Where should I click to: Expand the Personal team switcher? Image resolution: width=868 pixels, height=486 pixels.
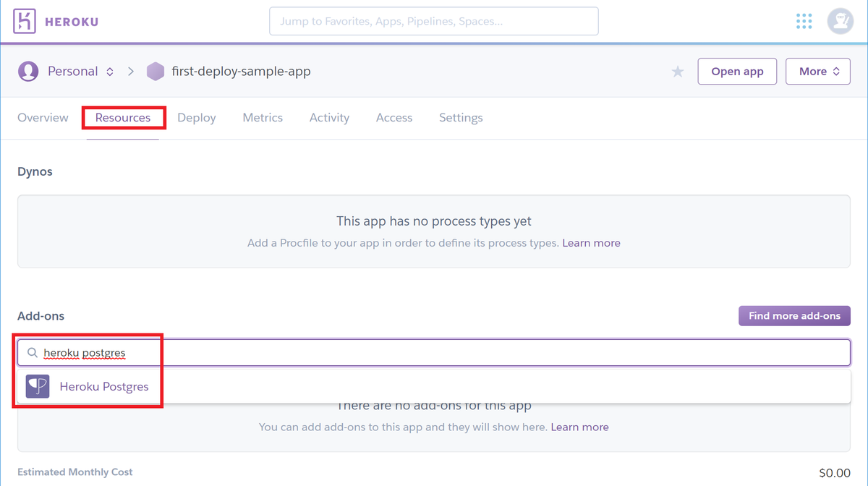[x=81, y=72]
